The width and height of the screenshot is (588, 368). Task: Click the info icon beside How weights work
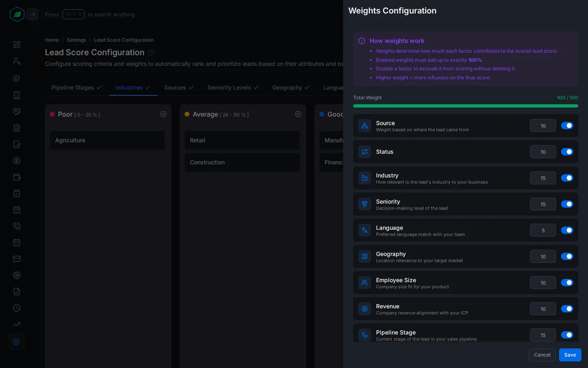click(362, 41)
